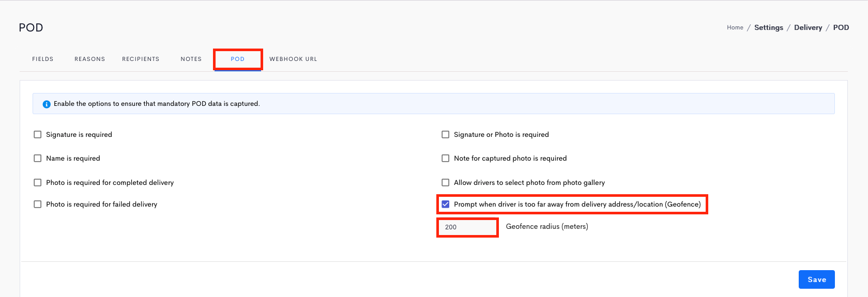Viewport: 868px width, 297px height.
Task: Select the Recipients tab
Action: 141,59
